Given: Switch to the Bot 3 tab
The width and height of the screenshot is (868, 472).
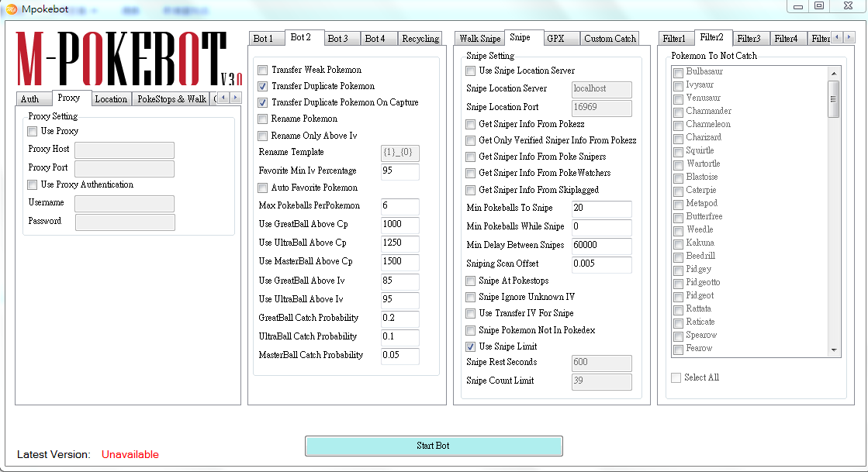Looking at the screenshot, I should click(x=337, y=39).
